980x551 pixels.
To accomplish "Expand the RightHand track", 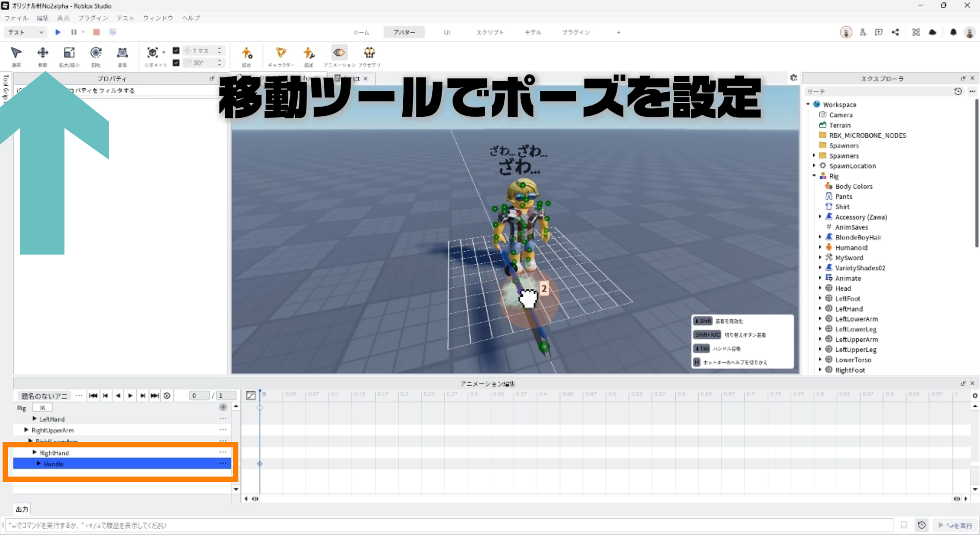I will point(35,453).
